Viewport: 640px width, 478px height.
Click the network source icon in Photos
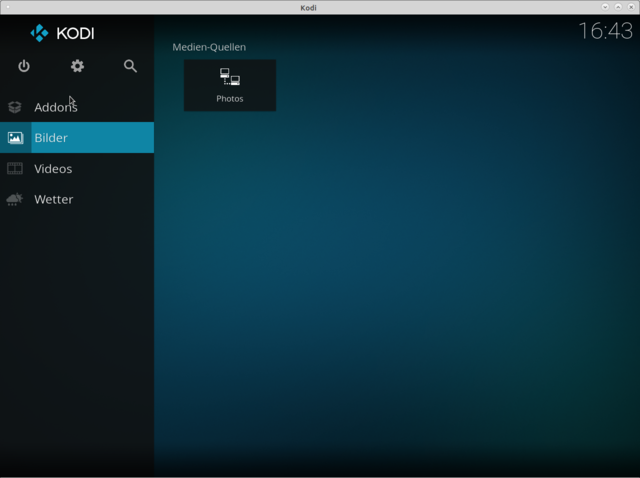point(230,77)
